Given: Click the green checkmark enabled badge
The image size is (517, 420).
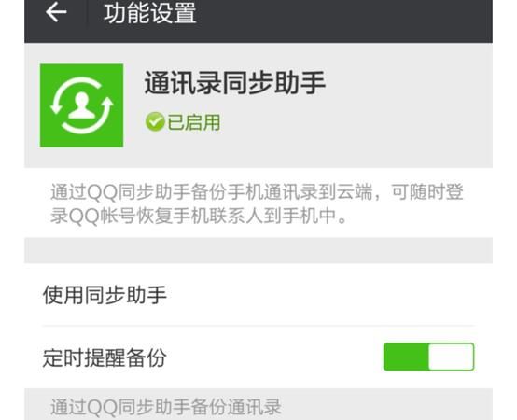Looking at the screenshot, I should (155, 121).
